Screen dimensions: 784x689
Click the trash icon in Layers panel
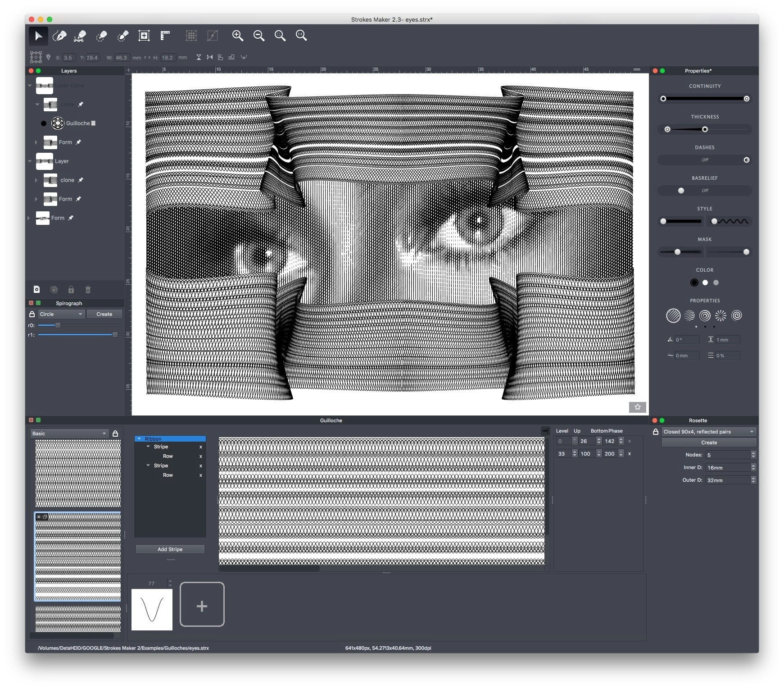(x=88, y=290)
